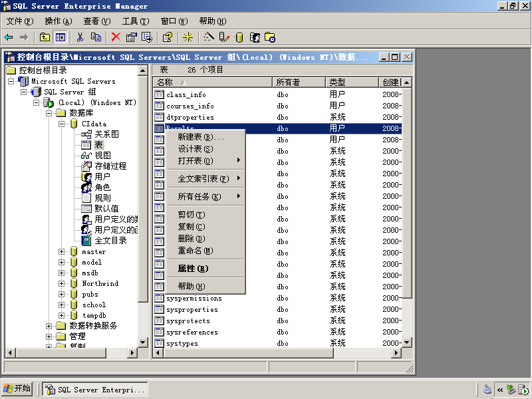
Task: Open the 窗口(W) menu
Action: 174,21
